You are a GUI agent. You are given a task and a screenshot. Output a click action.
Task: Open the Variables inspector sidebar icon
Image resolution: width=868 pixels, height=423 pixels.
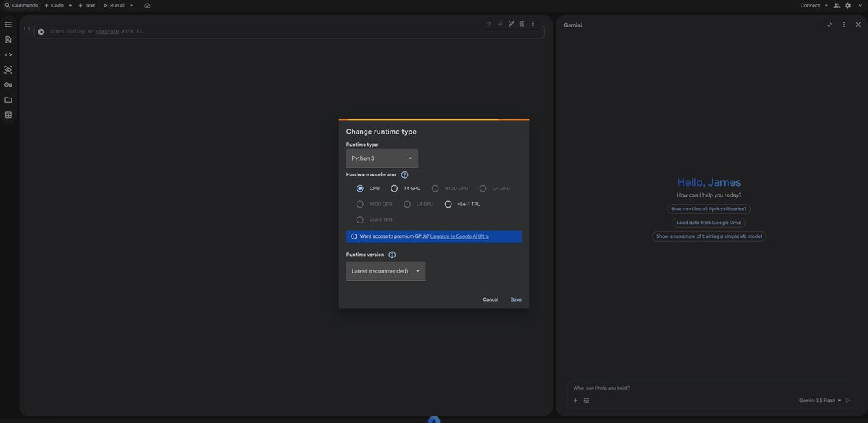click(8, 69)
